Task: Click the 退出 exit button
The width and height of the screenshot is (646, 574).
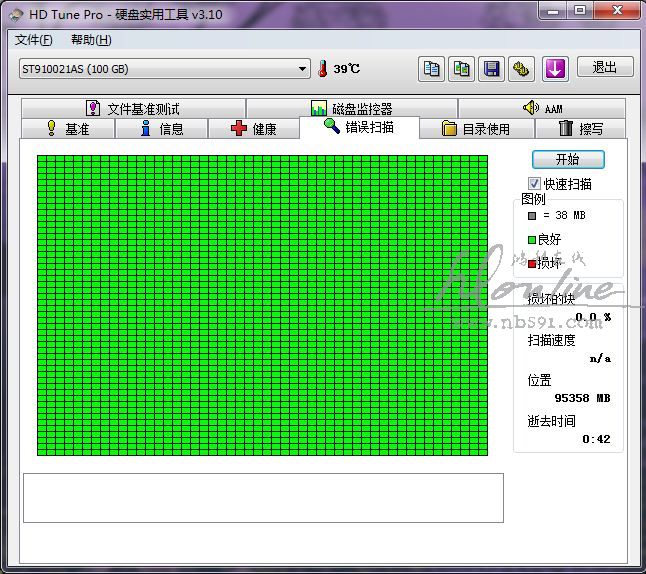Action: pyautogui.click(x=605, y=67)
